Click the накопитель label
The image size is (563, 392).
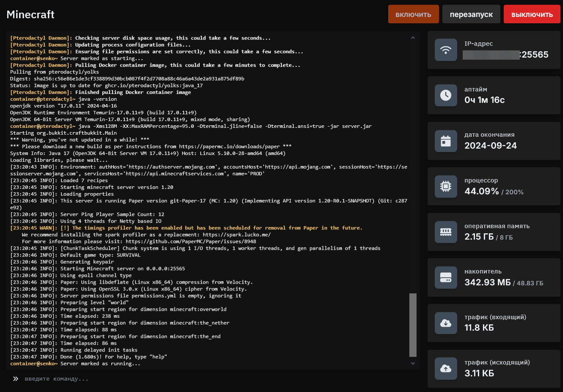tap(483, 271)
